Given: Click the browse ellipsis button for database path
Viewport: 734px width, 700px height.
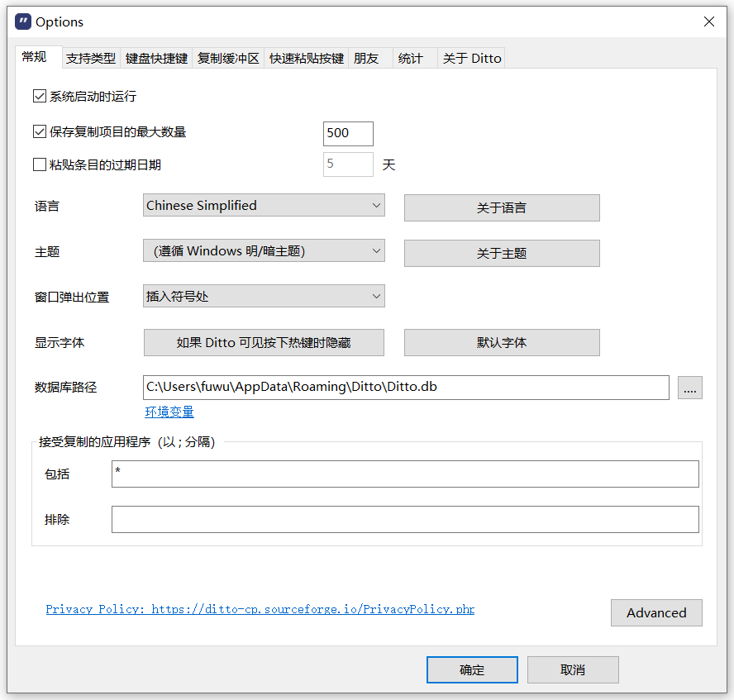Looking at the screenshot, I should coord(689,388).
